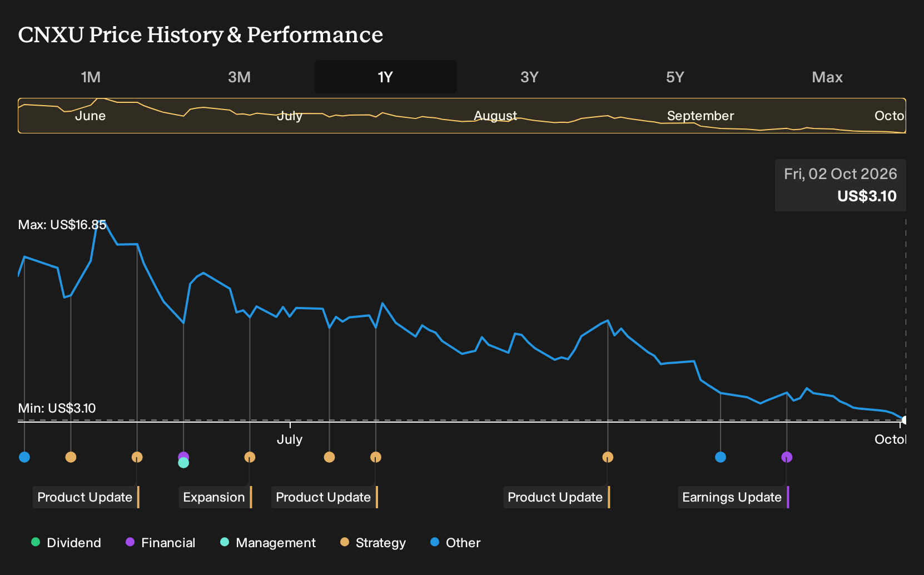Viewport: 924px width, 575px height.
Task: Open the Earnings Update event label
Action: pos(733,497)
